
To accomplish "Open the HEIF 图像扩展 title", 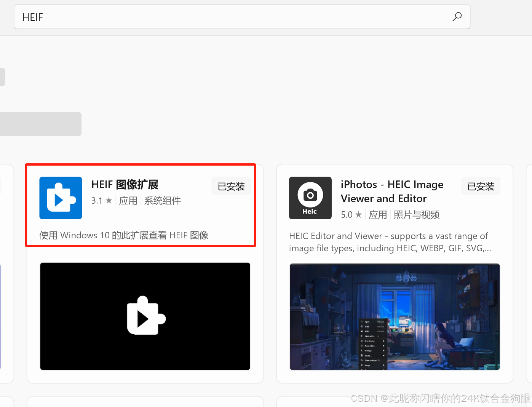I will click(x=125, y=185).
